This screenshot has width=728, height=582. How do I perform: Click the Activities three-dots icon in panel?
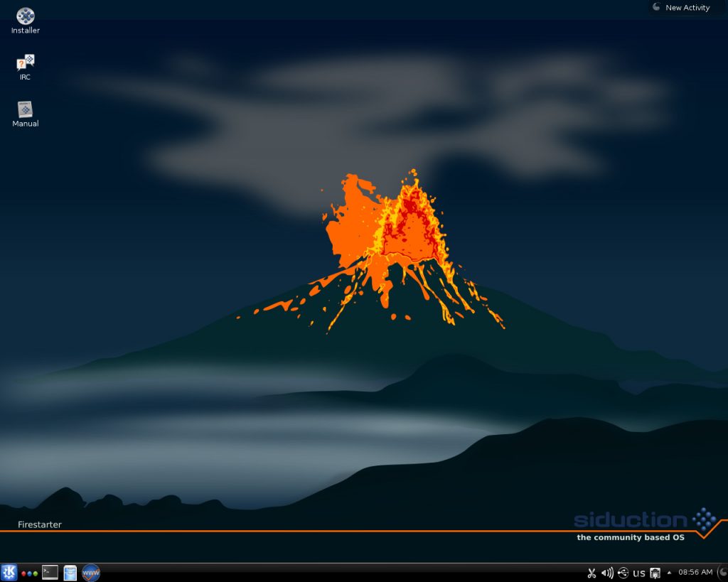coord(29,573)
